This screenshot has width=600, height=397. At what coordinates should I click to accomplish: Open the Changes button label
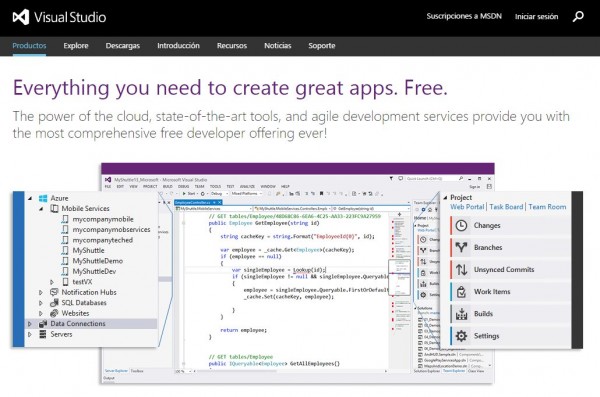point(487,225)
